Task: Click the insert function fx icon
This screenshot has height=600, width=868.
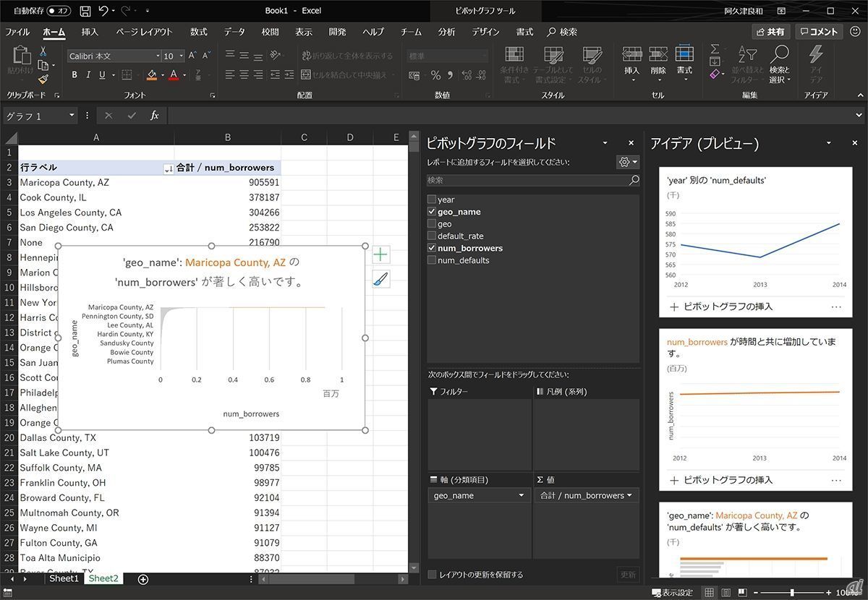Action: coord(154,116)
